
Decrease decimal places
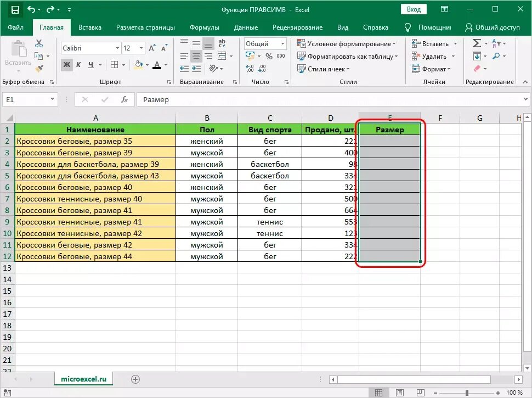(x=262, y=69)
